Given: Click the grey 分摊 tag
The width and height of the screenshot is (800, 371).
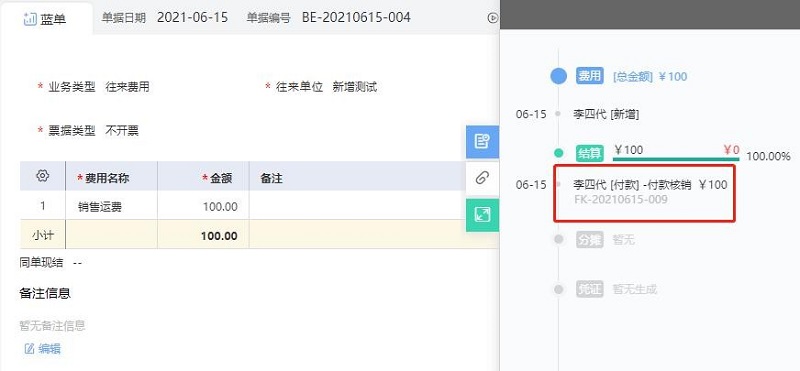Looking at the screenshot, I should tap(589, 239).
